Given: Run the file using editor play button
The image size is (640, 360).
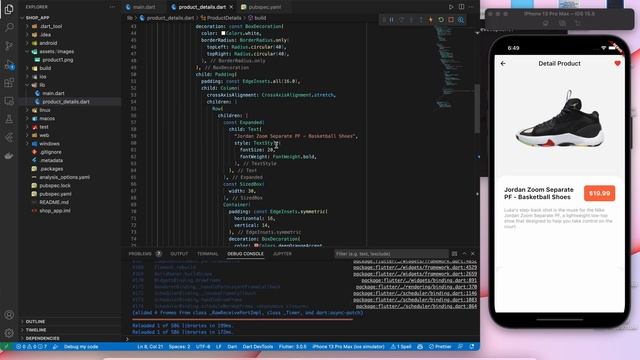Looking at the screenshot, I should click(451, 7).
